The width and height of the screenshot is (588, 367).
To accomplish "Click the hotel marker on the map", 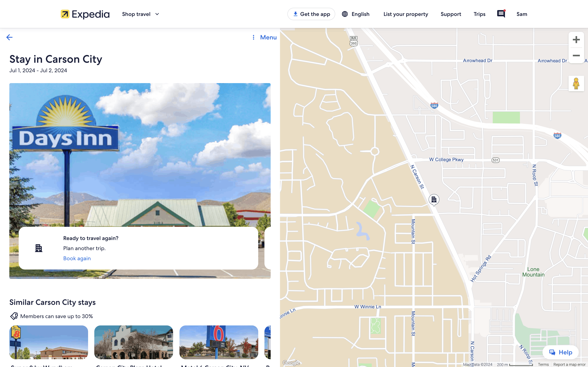I will click(434, 200).
